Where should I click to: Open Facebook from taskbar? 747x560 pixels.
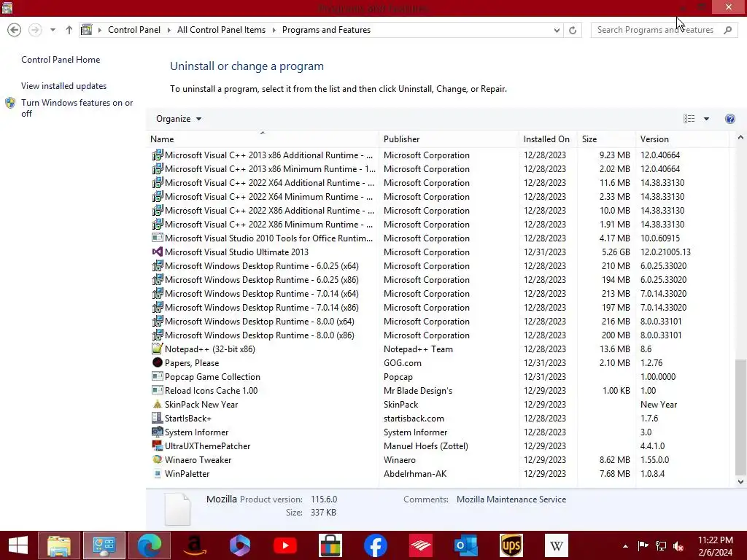click(x=376, y=545)
